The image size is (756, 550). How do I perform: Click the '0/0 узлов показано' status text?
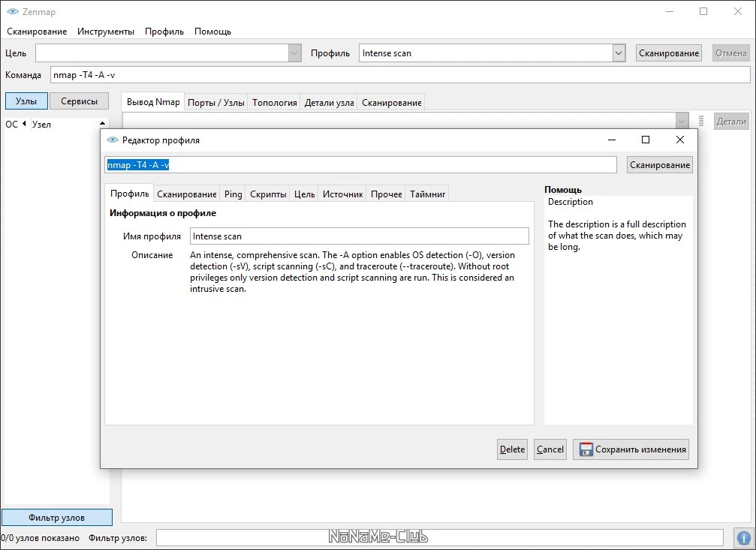click(40, 538)
